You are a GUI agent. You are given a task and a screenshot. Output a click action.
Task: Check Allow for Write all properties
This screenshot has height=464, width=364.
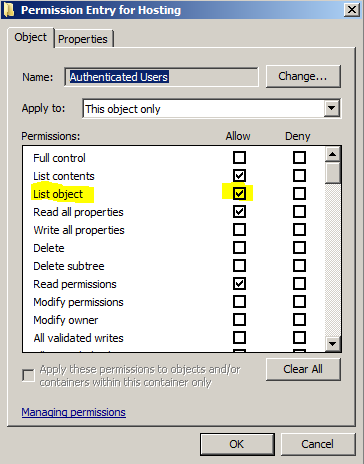[239, 230]
